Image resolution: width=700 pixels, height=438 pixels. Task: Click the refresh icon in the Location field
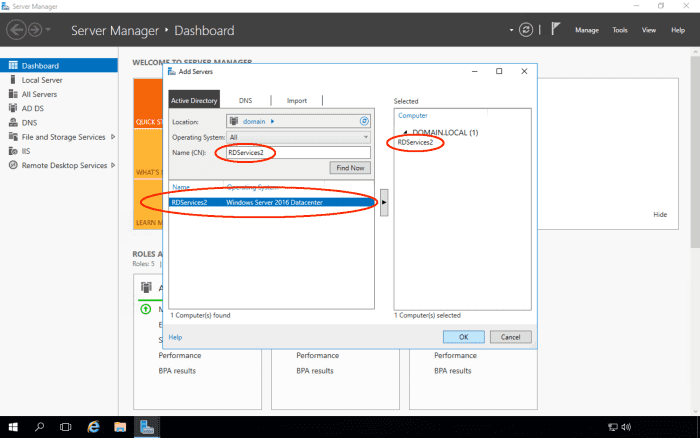(x=364, y=121)
